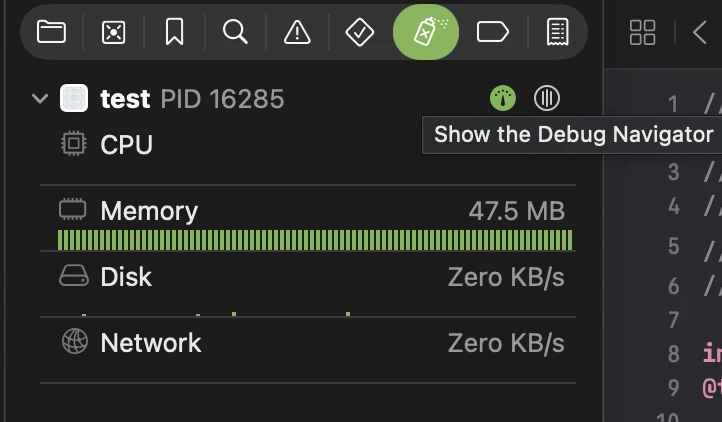Select the CPU gauge row
The width and height of the screenshot is (722, 422).
pyautogui.click(x=126, y=145)
